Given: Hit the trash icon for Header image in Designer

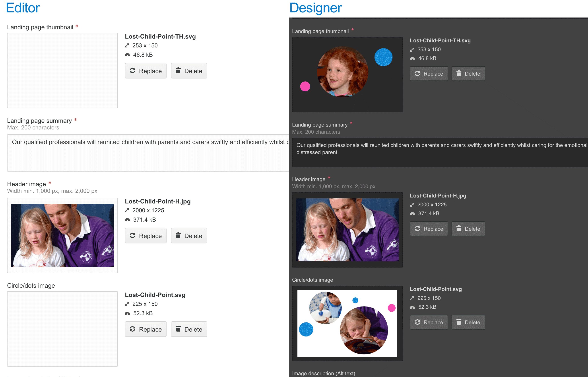Looking at the screenshot, I should [459, 229].
